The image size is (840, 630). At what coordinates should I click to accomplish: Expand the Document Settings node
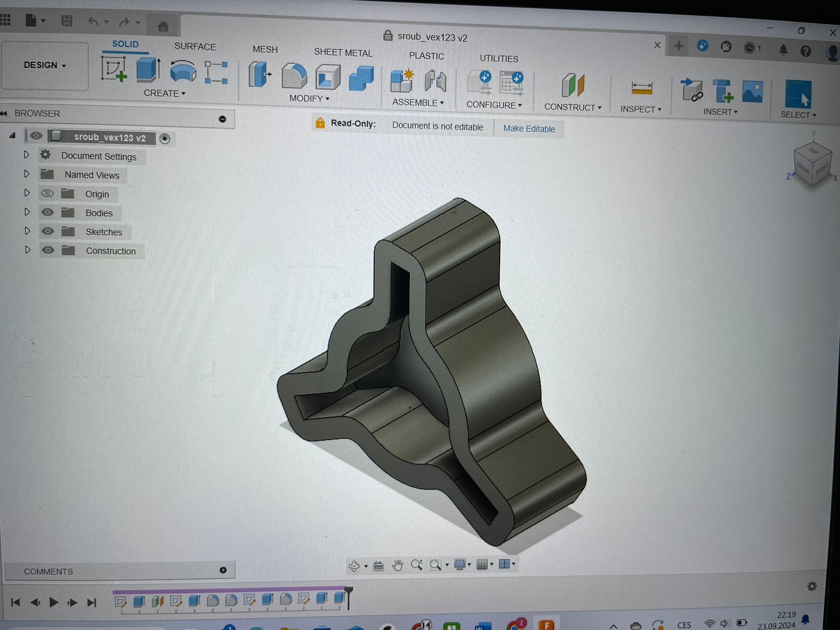pos(26,155)
